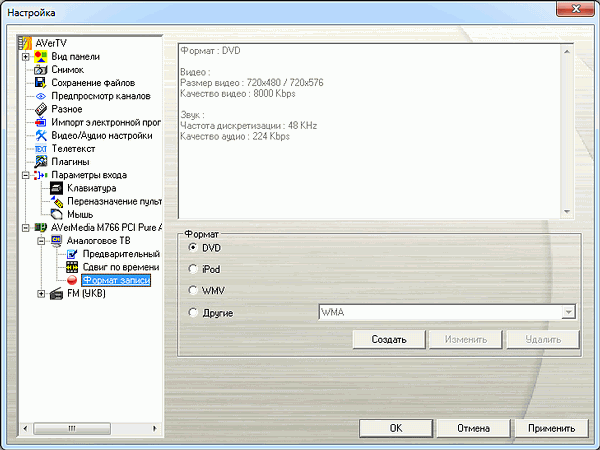Viewport: 600px width, 450px height.
Task: Select Плагины in the tree
Action: tap(70, 162)
